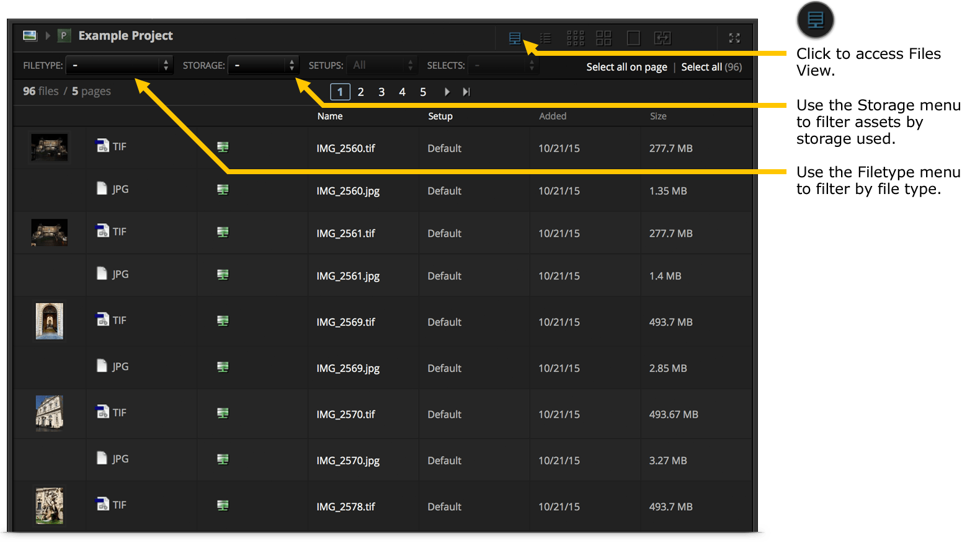Sort by the Name column header

330,116
